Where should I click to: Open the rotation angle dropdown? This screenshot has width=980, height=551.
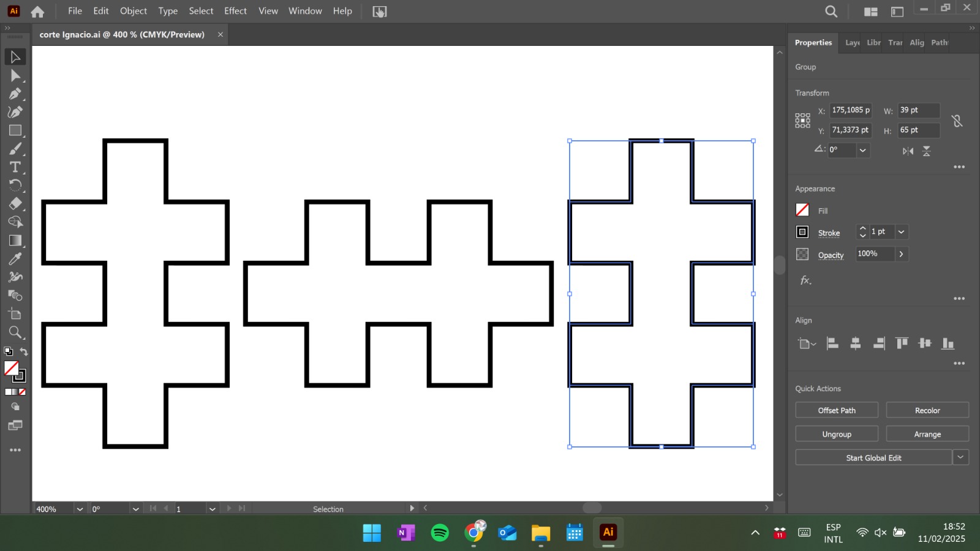tap(863, 150)
